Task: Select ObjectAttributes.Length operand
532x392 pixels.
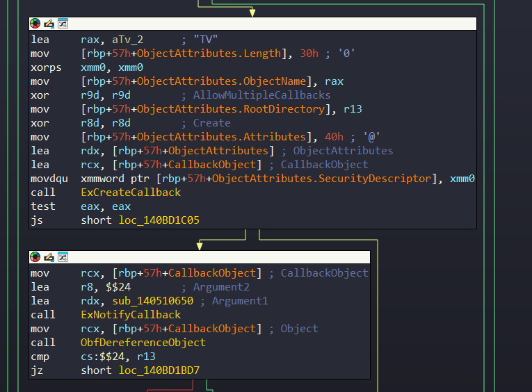Action: (209, 54)
